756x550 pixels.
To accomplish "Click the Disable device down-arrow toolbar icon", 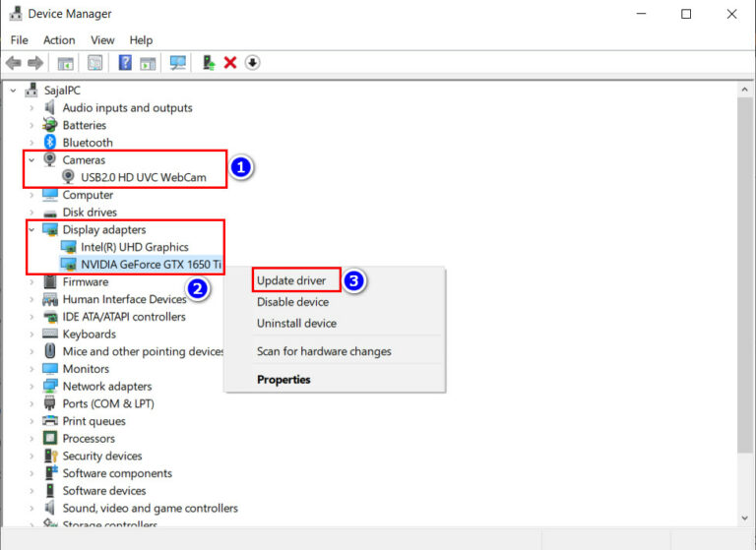I will click(x=252, y=63).
